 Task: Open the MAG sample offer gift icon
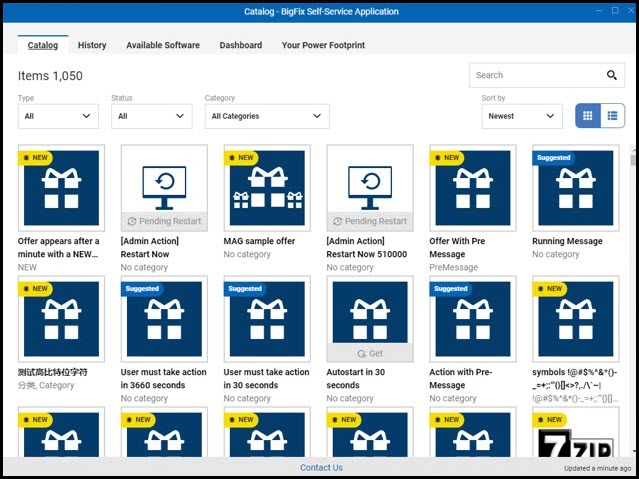click(x=267, y=188)
